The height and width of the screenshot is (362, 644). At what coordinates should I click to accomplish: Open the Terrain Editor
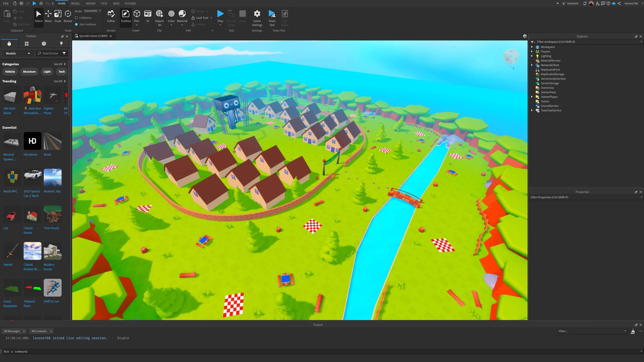[111, 16]
